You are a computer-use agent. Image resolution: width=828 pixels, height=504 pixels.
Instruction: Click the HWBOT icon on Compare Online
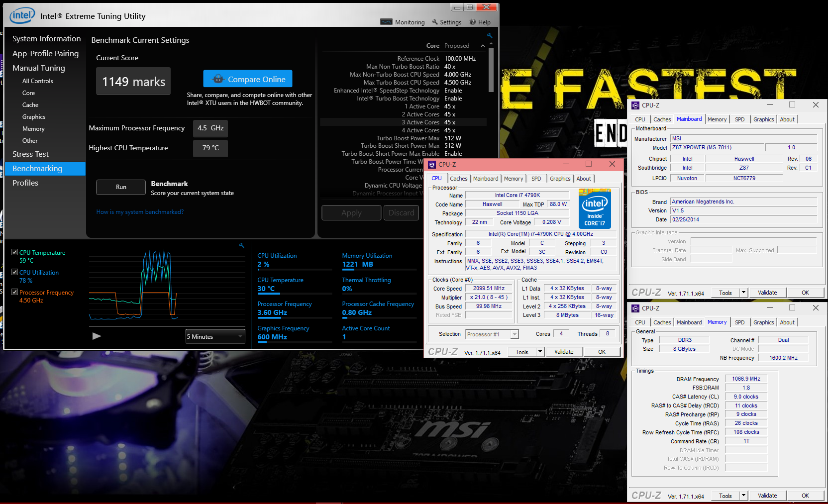(218, 79)
